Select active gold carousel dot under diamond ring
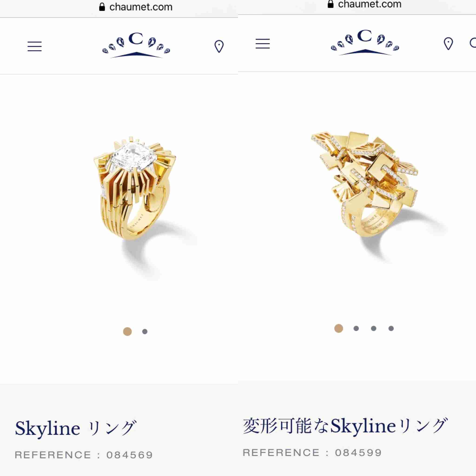The width and height of the screenshot is (476, 476). pos(127,332)
